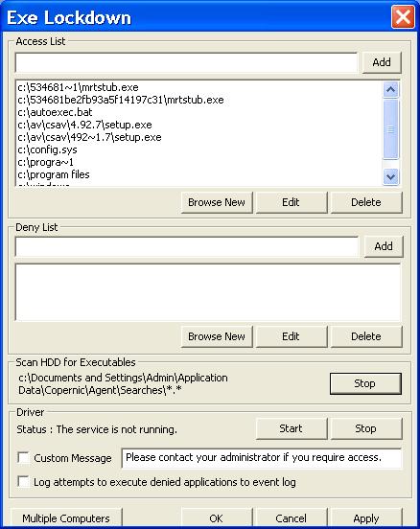Click Edit under the Access List
This screenshot has width=420, height=529.
pos(292,202)
